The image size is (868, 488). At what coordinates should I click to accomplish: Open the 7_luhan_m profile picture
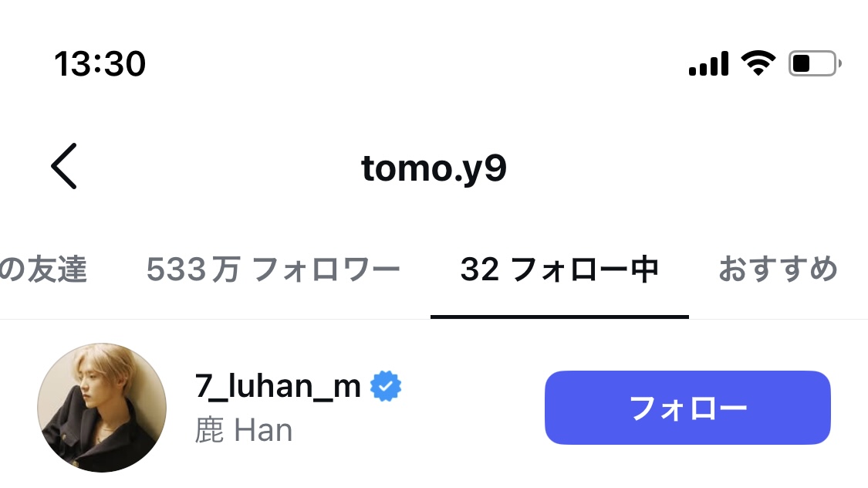coord(102,408)
